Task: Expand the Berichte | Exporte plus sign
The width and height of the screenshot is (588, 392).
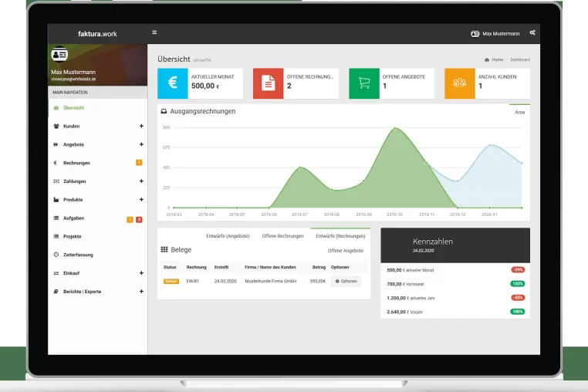Action: click(x=141, y=292)
